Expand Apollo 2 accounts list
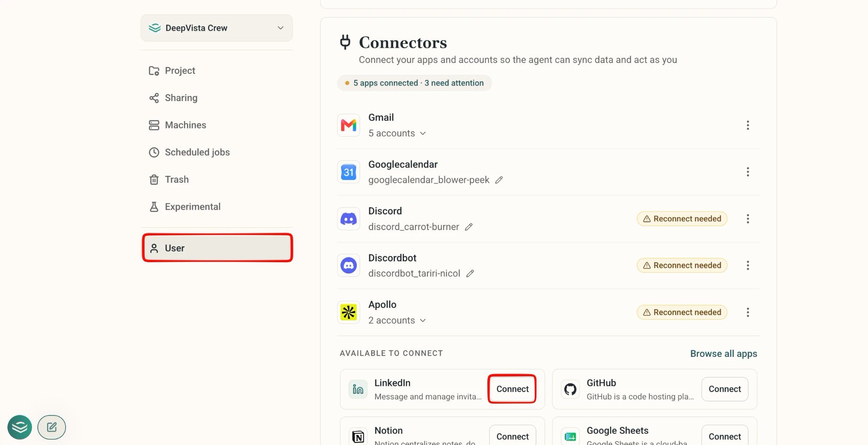The height and width of the screenshot is (445, 868). coord(397,320)
